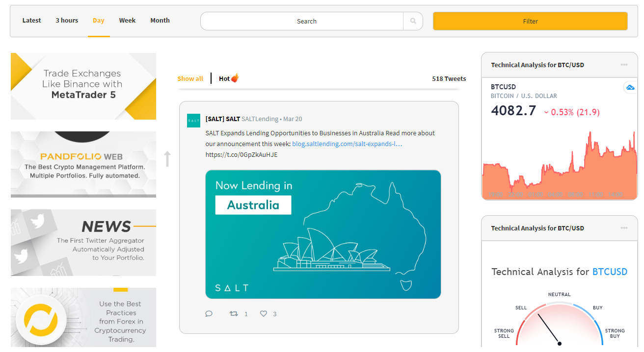Click the STRONG BUY gauge label
This screenshot has width=644, height=352.
(615, 333)
